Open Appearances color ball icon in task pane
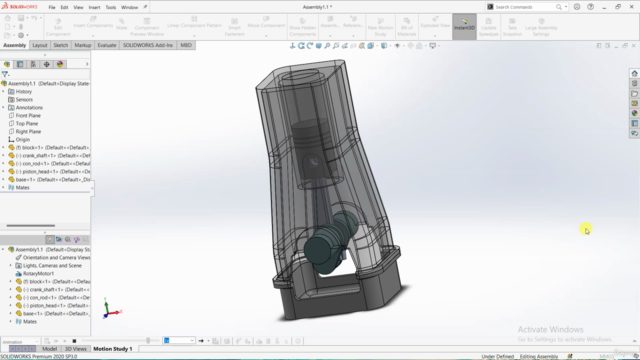Viewport: 640px width, 360px height. 634,113
